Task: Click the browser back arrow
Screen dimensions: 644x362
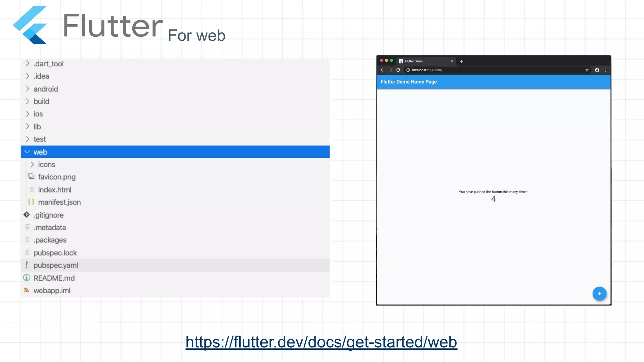Action: (382, 70)
